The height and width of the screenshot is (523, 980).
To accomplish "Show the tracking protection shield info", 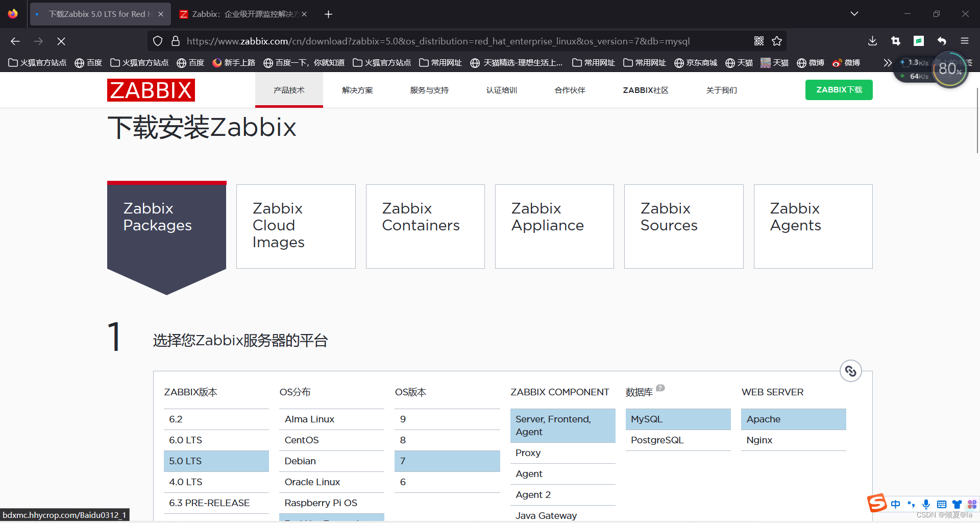I will tap(158, 41).
